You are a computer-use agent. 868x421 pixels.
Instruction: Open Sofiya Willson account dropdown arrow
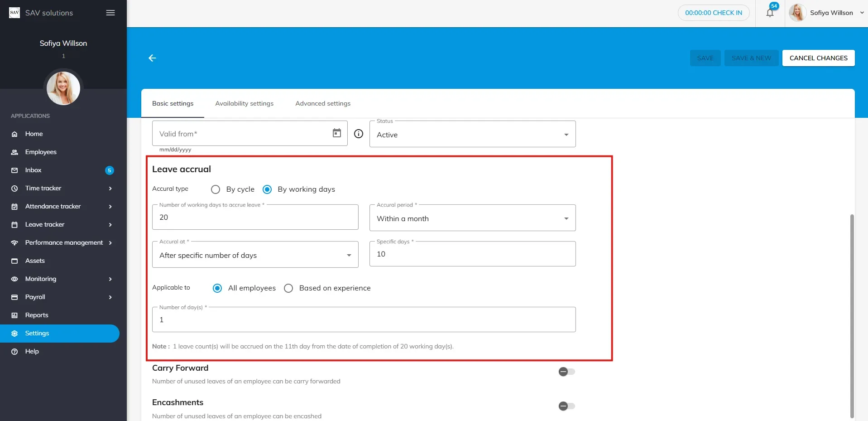pyautogui.click(x=862, y=13)
